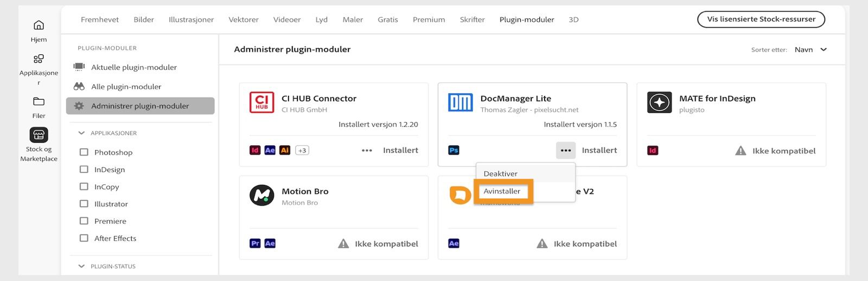Click the Motion Bro plugin title

click(305, 191)
